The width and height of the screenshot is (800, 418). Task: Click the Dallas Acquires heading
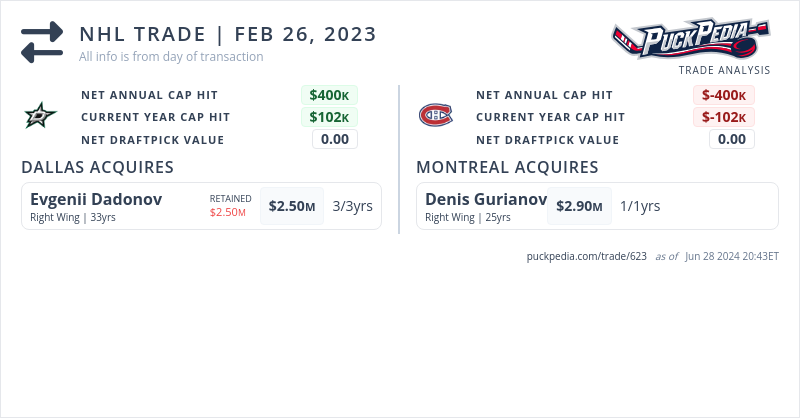(x=98, y=166)
